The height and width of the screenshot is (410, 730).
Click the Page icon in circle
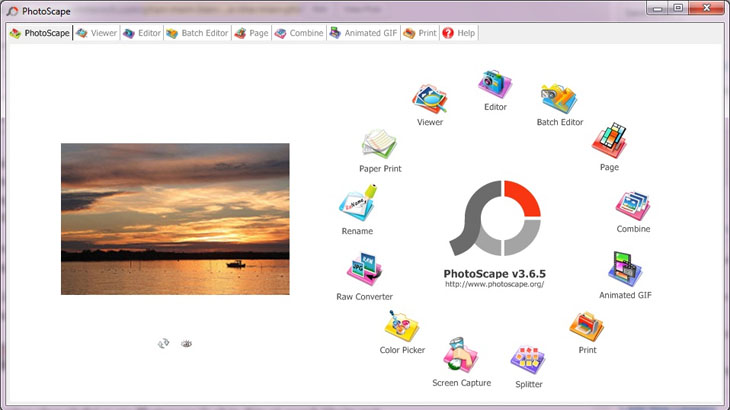[x=609, y=140]
